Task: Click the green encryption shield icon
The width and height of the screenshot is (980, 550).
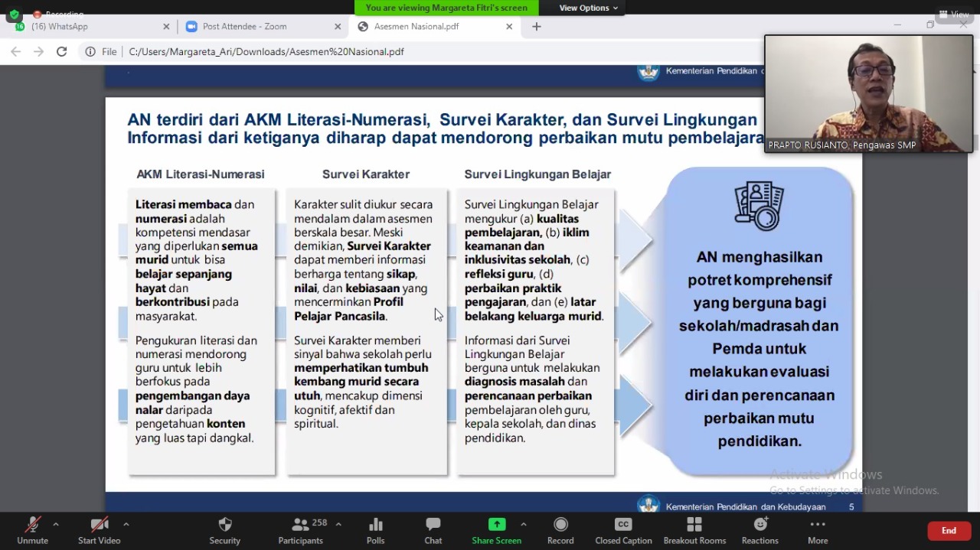Action: pyautogui.click(x=14, y=15)
